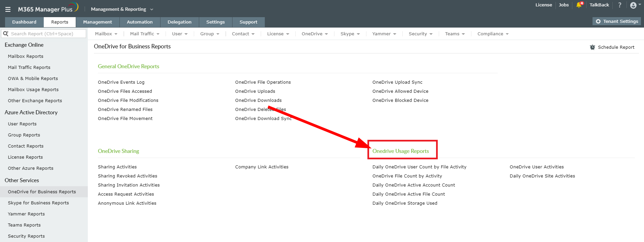Open Yammer Reports in sidebar

pyautogui.click(x=26, y=214)
